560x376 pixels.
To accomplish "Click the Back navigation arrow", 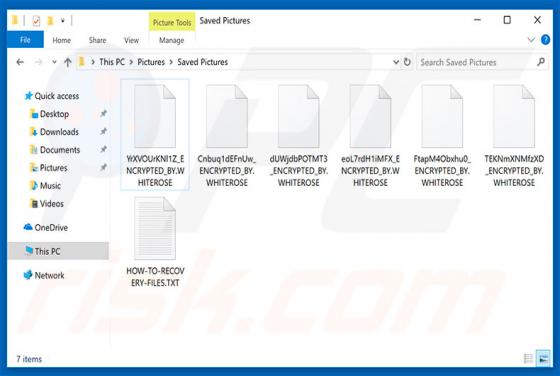I will pyautogui.click(x=20, y=62).
